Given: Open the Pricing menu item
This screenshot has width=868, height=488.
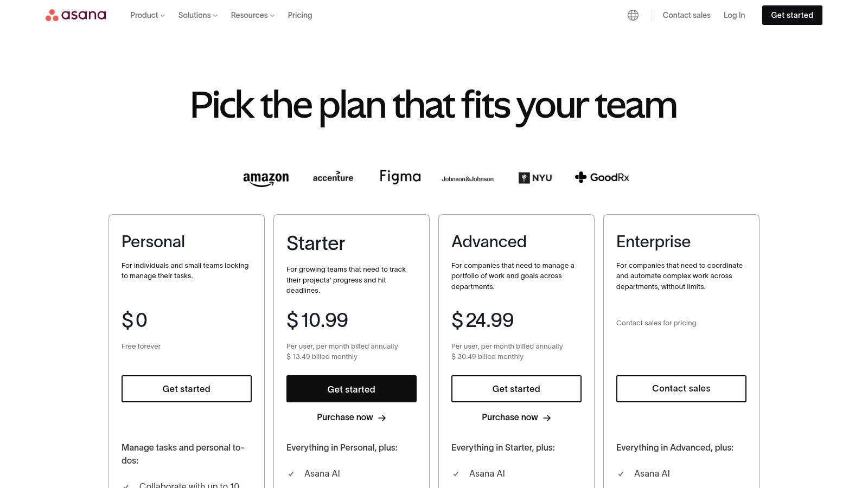Looking at the screenshot, I should click(299, 15).
